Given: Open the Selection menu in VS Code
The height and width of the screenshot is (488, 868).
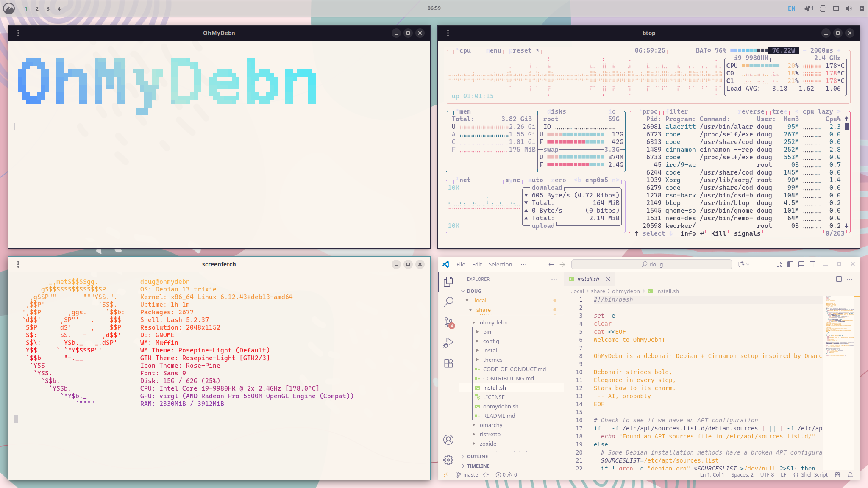Looking at the screenshot, I should click(500, 264).
